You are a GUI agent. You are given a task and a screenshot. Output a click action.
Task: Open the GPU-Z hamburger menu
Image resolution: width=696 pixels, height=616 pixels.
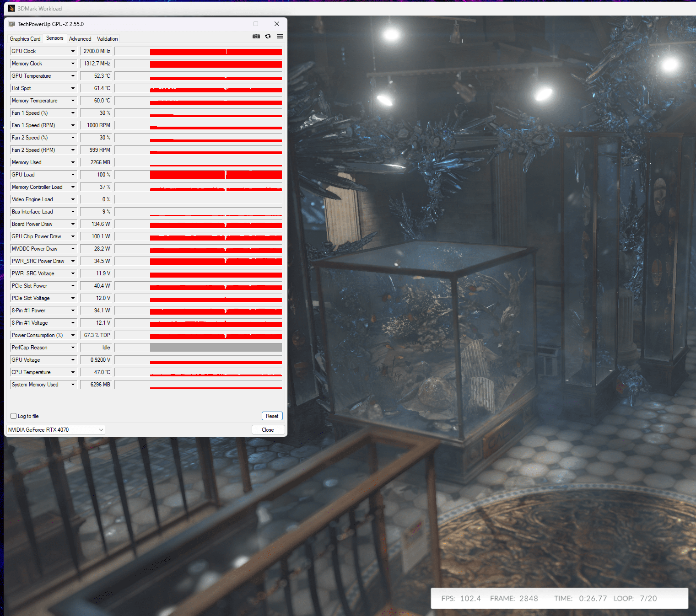coord(280,36)
